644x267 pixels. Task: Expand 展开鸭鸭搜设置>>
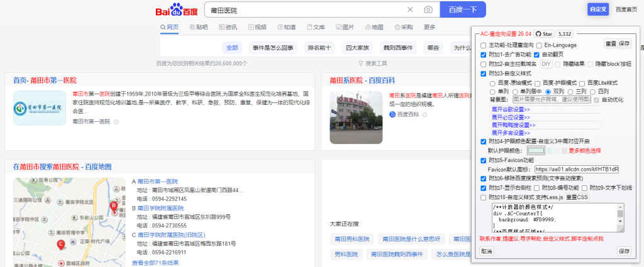(513, 125)
